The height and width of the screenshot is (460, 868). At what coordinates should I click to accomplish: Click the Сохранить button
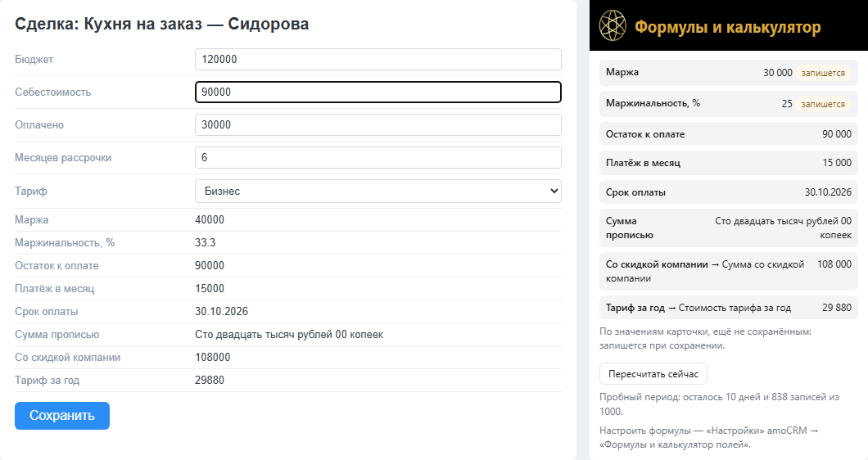(62, 416)
